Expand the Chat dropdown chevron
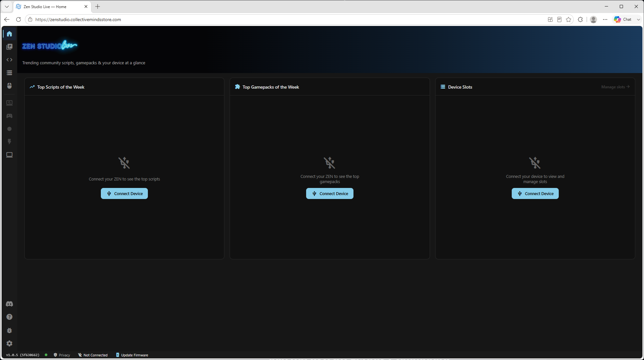Image resolution: width=644 pixels, height=360 pixels. (638, 19)
